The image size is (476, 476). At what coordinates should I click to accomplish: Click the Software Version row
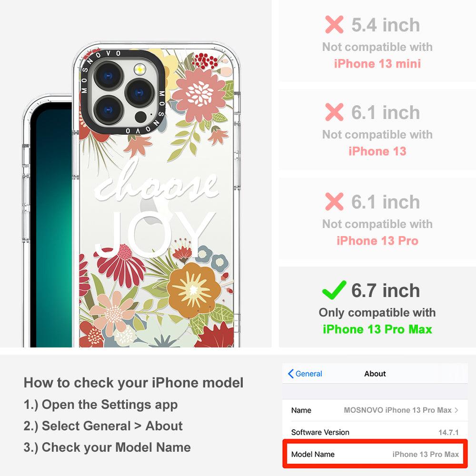[x=375, y=432]
